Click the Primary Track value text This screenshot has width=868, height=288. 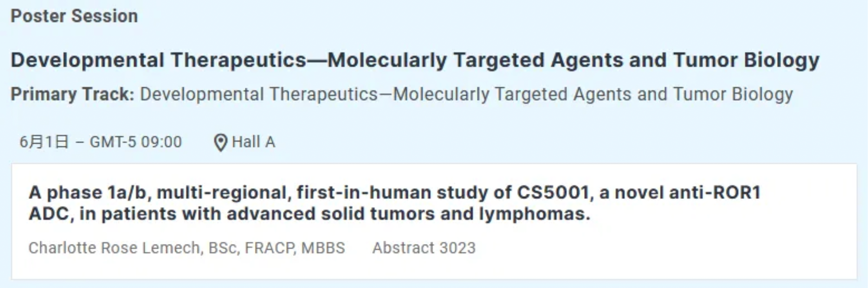466,94
